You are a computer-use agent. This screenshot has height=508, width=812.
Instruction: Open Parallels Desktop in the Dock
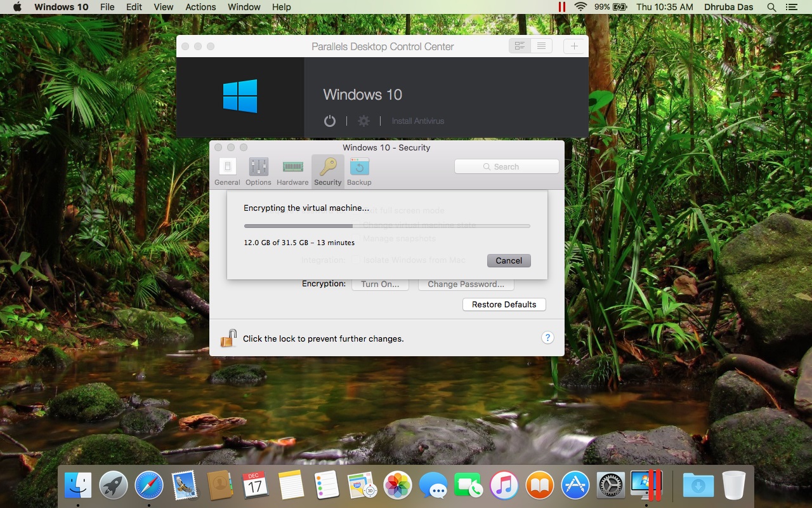(x=646, y=486)
